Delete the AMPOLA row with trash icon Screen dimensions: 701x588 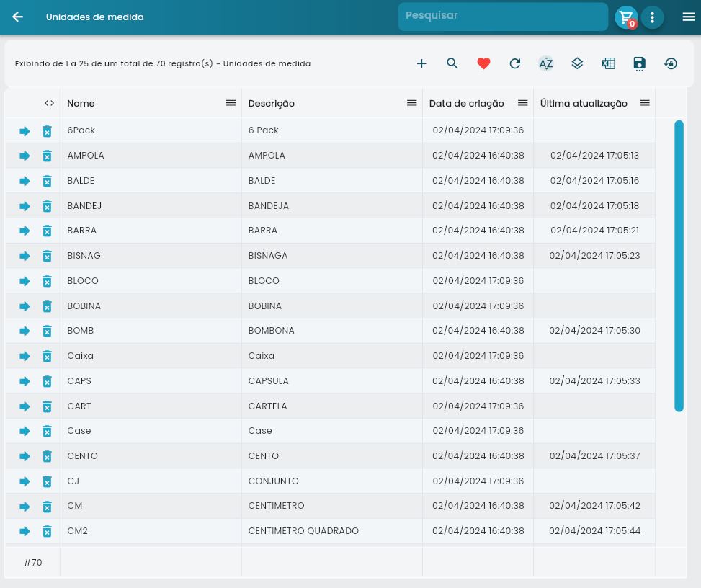pyautogui.click(x=47, y=156)
